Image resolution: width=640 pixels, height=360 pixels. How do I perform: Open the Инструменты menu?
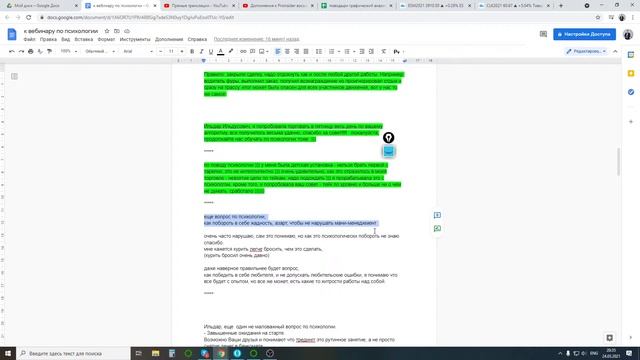click(135, 39)
